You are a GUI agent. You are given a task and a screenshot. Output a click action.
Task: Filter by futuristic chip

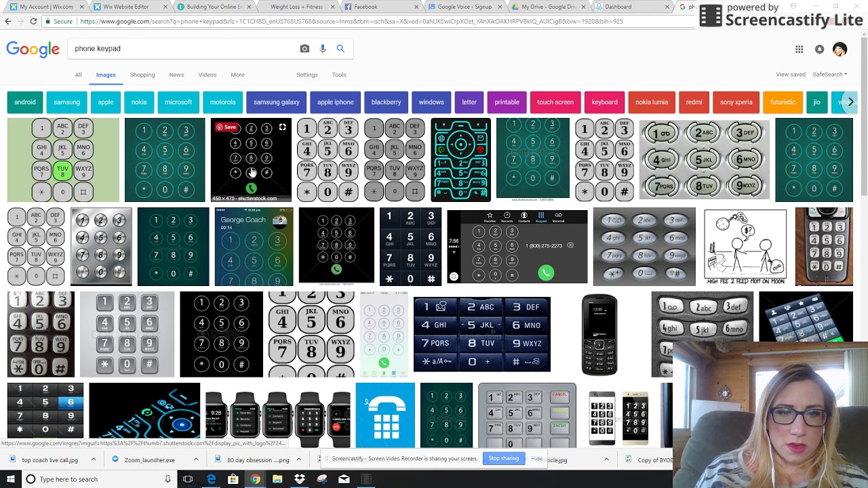[783, 102]
